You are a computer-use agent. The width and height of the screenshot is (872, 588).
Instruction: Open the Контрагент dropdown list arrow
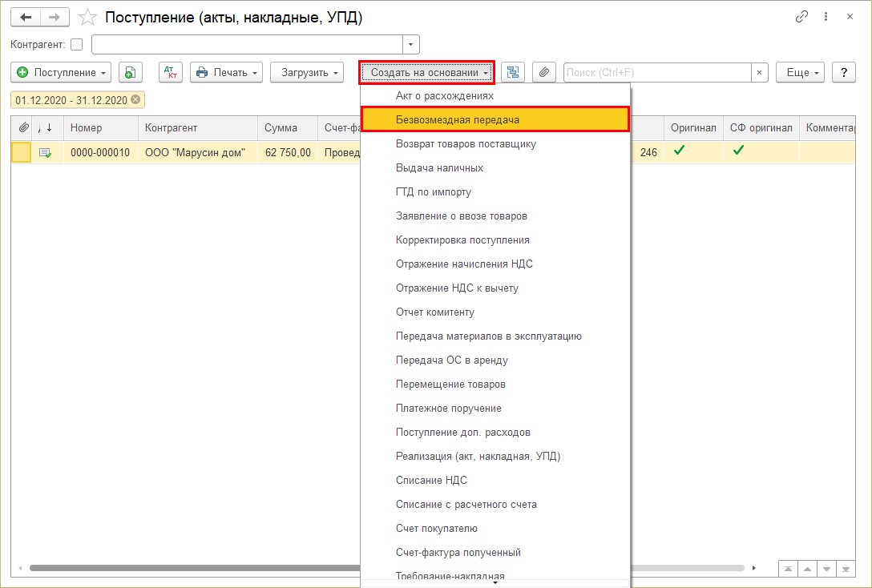pos(411,45)
